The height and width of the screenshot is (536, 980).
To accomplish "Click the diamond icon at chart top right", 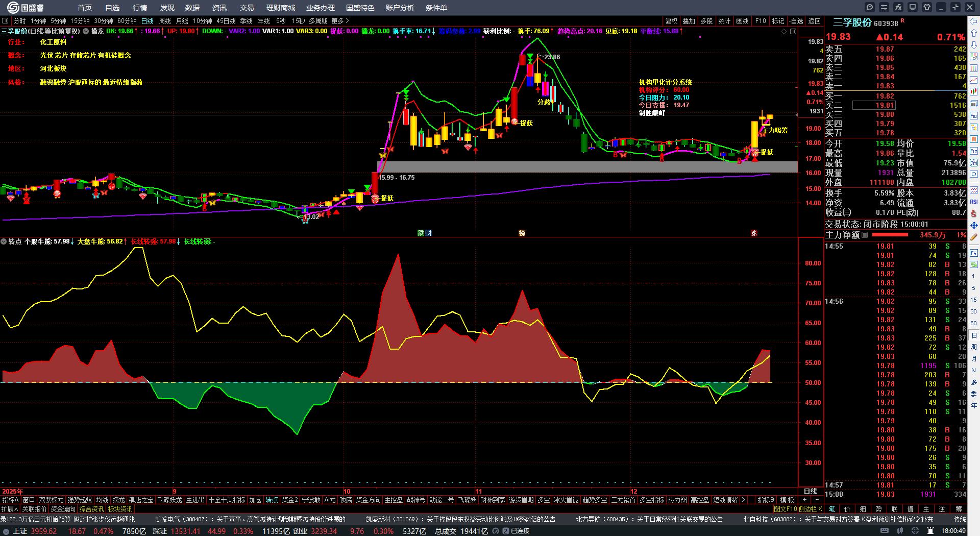I will pos(784,31).
